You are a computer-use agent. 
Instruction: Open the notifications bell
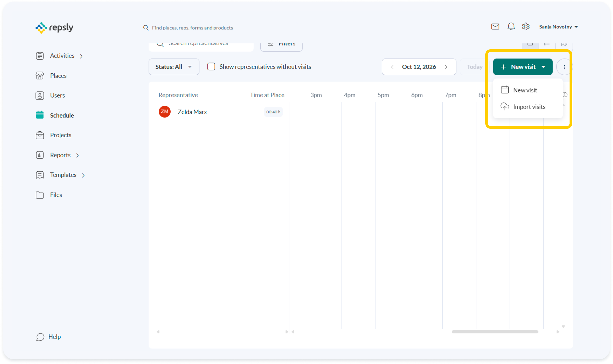point(511,27)
